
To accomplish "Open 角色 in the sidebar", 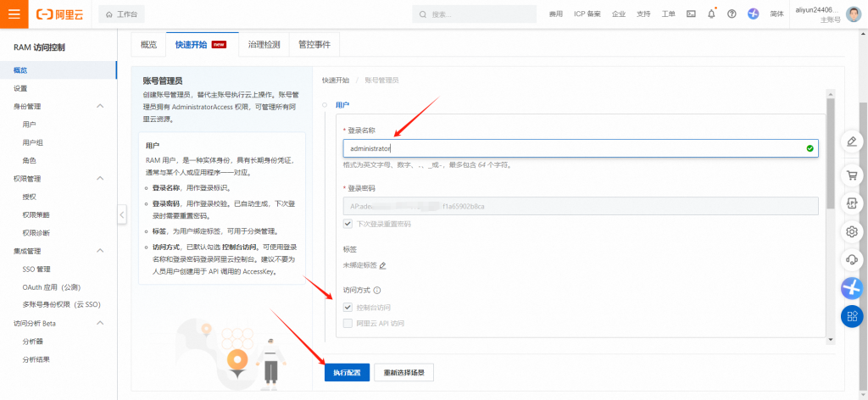I will 30,161.
